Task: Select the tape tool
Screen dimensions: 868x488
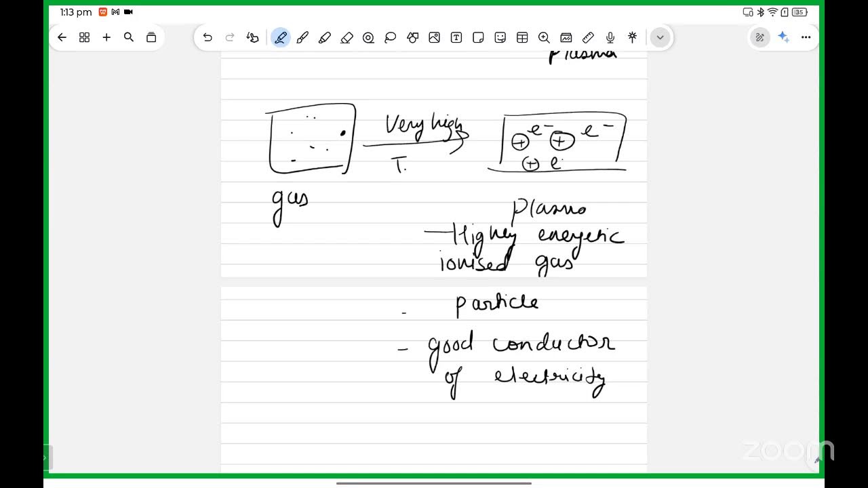Action: (368, 38)
